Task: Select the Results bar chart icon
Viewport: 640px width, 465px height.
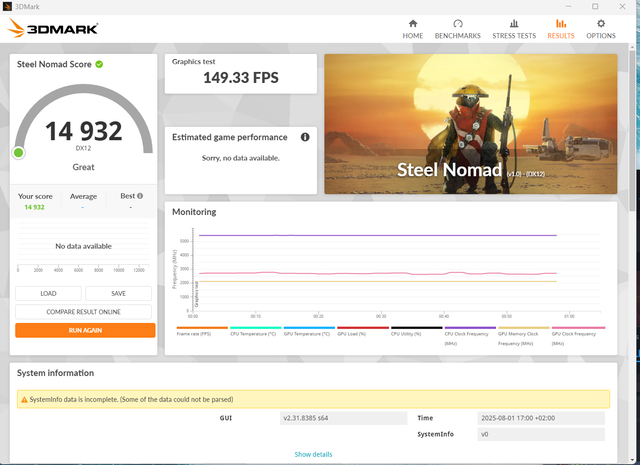Action: [x=561, y=24]
